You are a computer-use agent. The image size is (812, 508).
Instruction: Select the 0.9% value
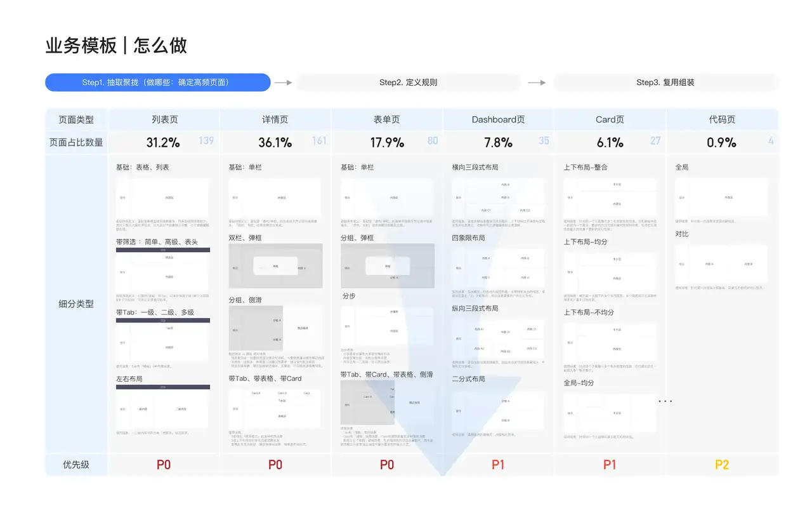(721, 143)
